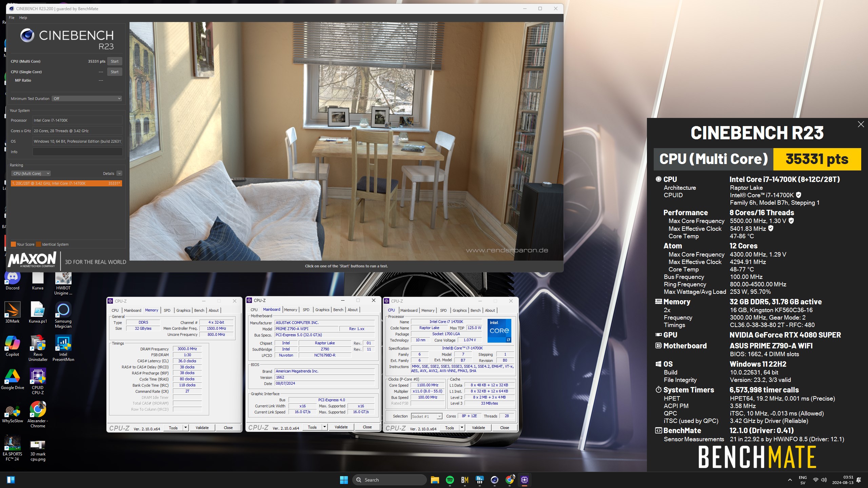Open Kurwa.ps1 script file
The height and width of the screenshot is (488, 868).
coord(38,313)
